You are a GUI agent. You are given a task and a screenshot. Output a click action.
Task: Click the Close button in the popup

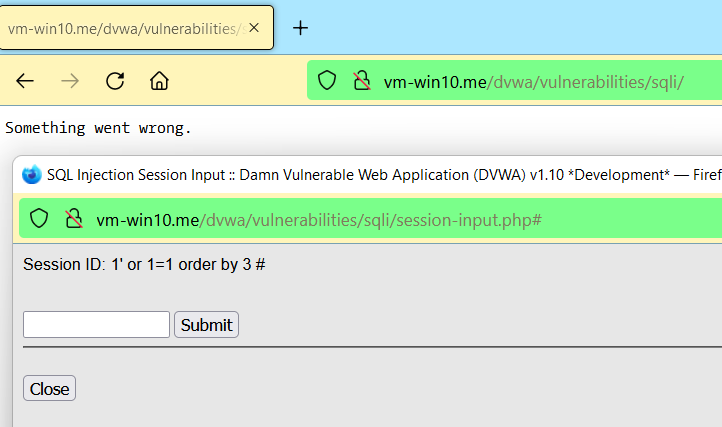(x=49, y=388)
